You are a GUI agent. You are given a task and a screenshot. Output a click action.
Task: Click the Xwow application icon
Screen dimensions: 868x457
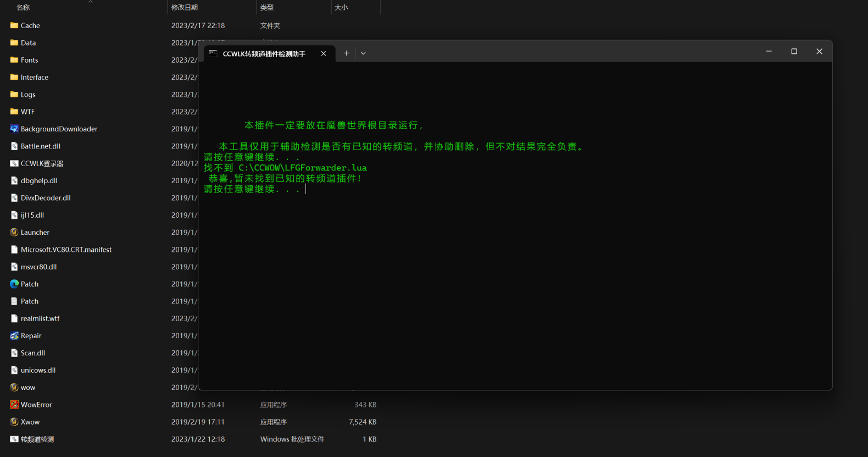pyautogui.click(x=14, y=422)
